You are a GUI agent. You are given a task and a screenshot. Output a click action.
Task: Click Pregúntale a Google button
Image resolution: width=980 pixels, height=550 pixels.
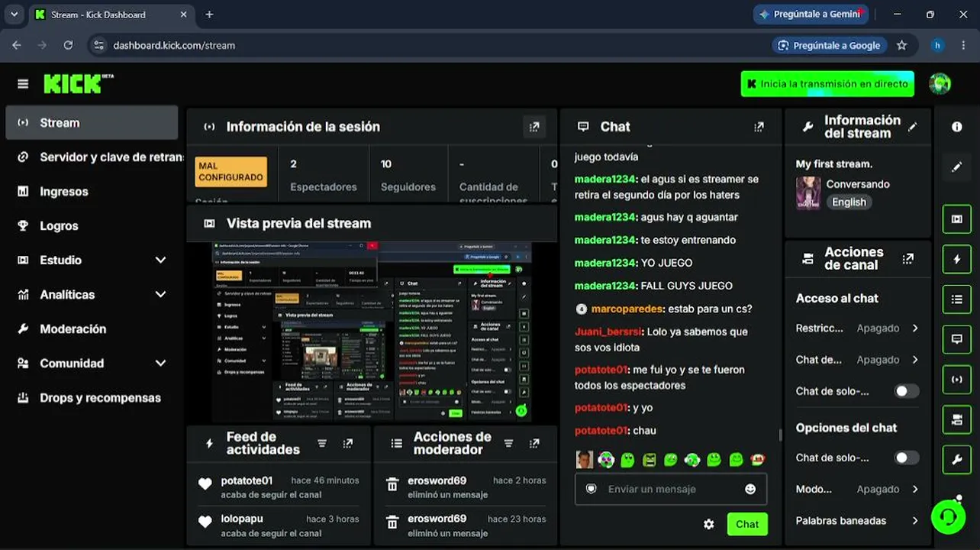click(x=830, y=45)
